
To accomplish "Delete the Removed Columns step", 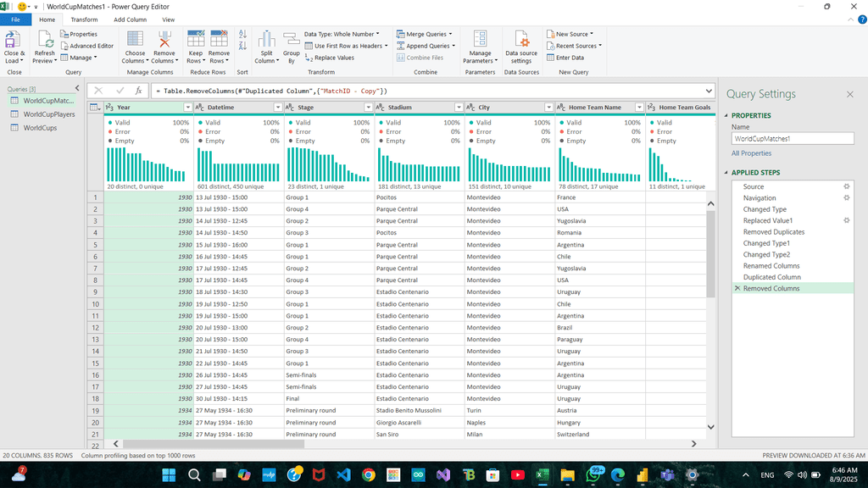I will tap(737, 289).
